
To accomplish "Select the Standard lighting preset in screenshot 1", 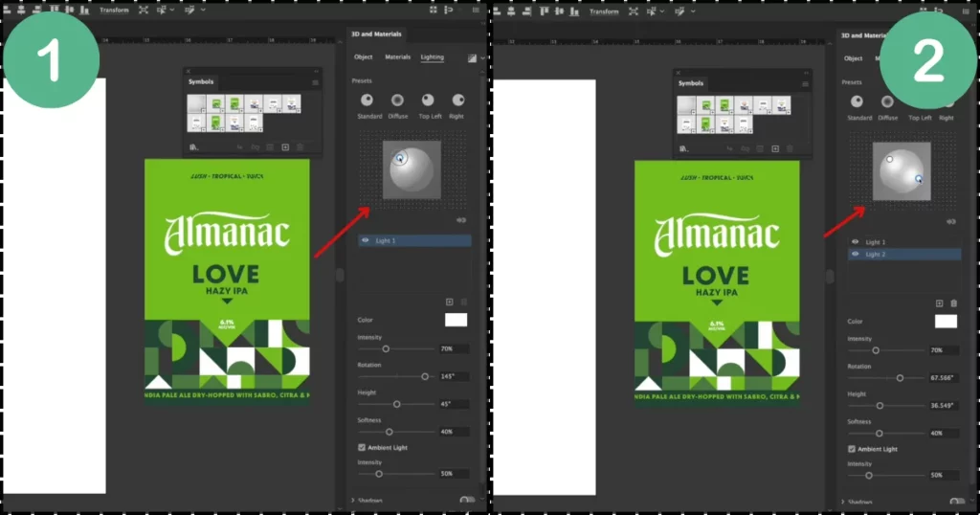I will click(367, 100).
